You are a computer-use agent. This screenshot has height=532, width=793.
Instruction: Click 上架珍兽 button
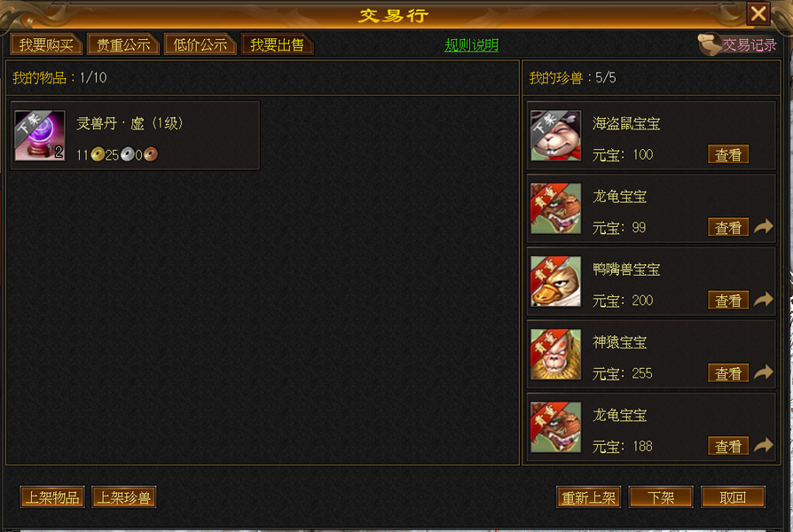click(x=124, y=497)
